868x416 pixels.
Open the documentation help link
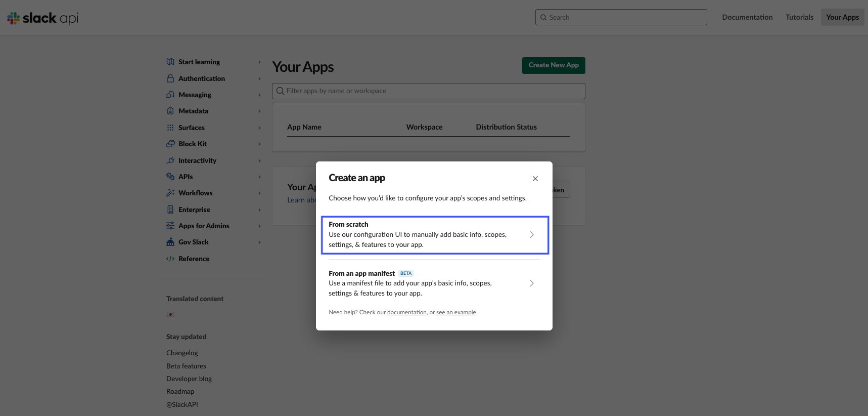coord(406,312)
